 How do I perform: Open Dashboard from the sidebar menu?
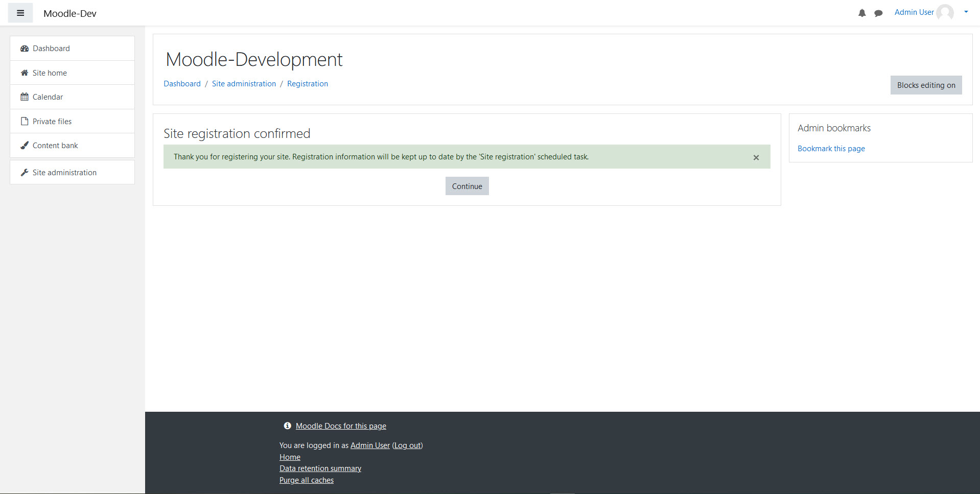coord(72,49)
